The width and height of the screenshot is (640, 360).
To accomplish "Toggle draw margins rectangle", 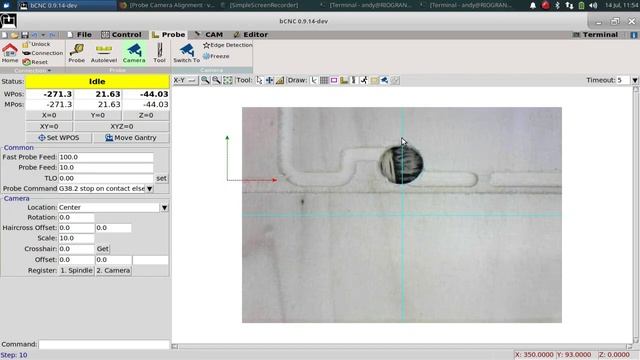I will 334,80.
